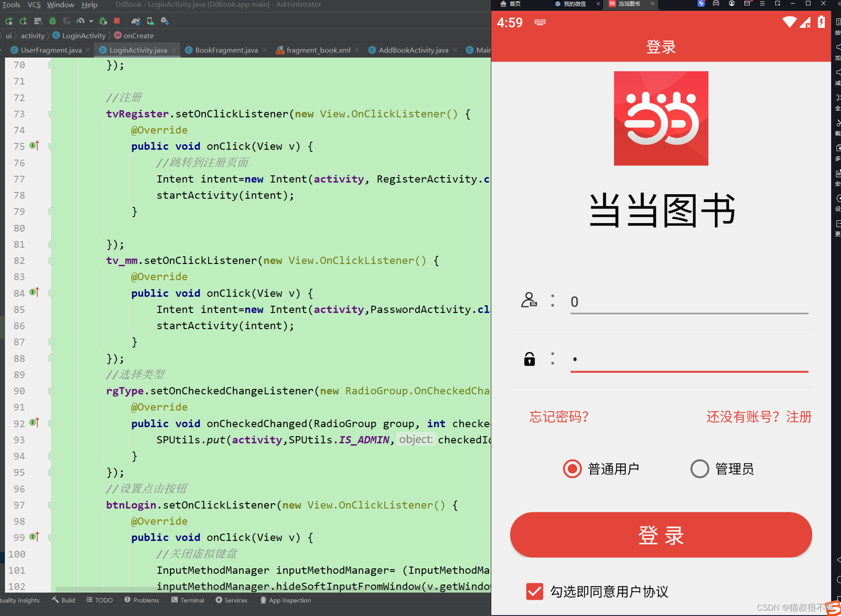Close the fragment_book.xml tab
This screenshot has width=841, height=616.
click(357, 50)
